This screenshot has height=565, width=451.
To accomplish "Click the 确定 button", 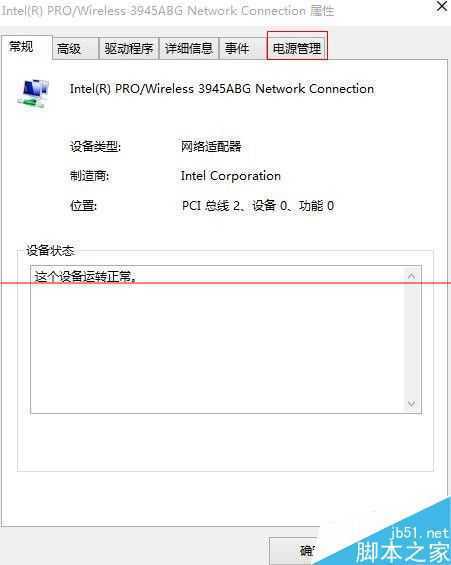I will pos(295,551).
